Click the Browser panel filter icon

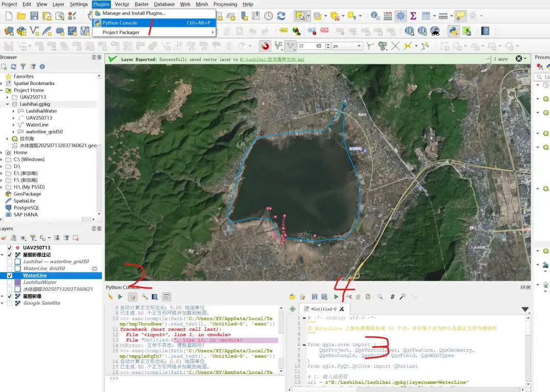click(23, 67)
